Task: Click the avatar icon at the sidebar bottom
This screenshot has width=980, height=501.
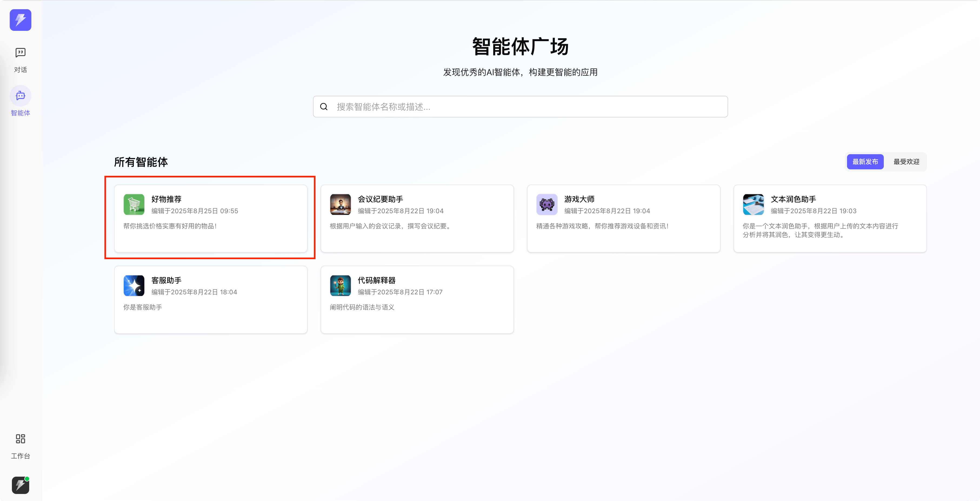Action: click(21, 485)
